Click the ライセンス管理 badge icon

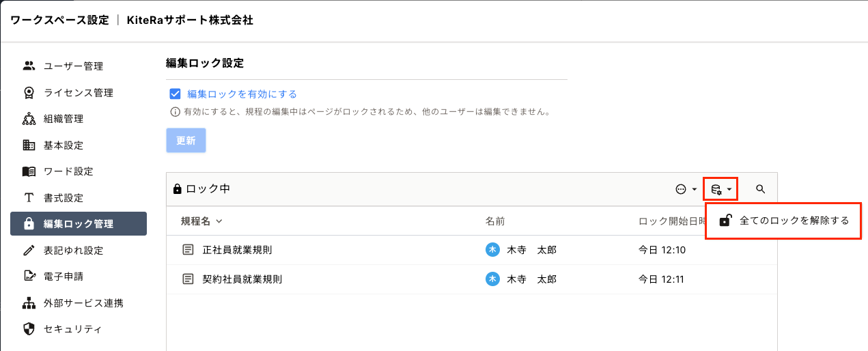(29, 93)
